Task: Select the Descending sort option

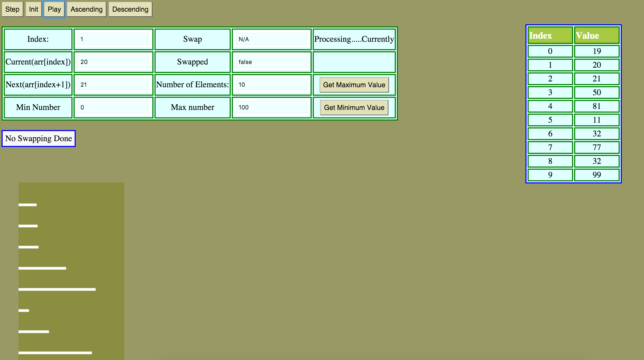Action: pos(130,9)
